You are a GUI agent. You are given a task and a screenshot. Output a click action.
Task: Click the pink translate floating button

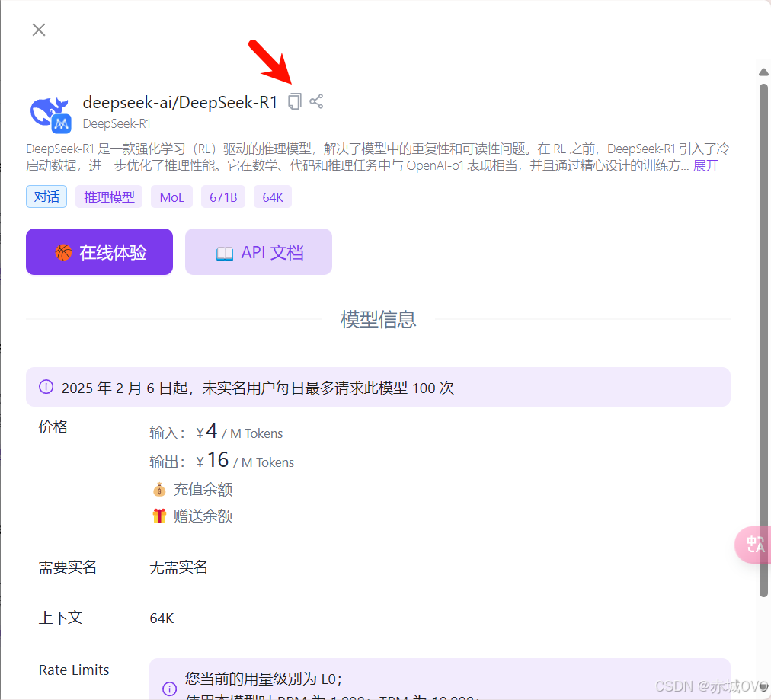pyautogui.click(x=753, y=545)
